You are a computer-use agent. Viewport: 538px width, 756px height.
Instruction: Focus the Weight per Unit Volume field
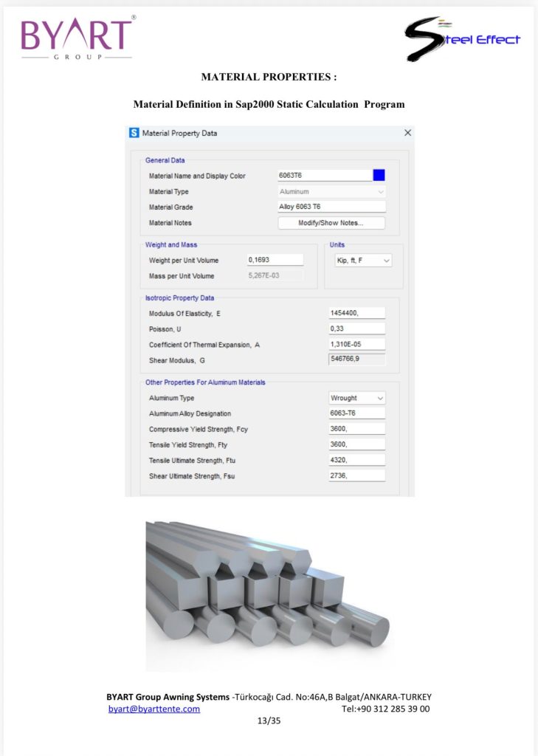point(275,259)
